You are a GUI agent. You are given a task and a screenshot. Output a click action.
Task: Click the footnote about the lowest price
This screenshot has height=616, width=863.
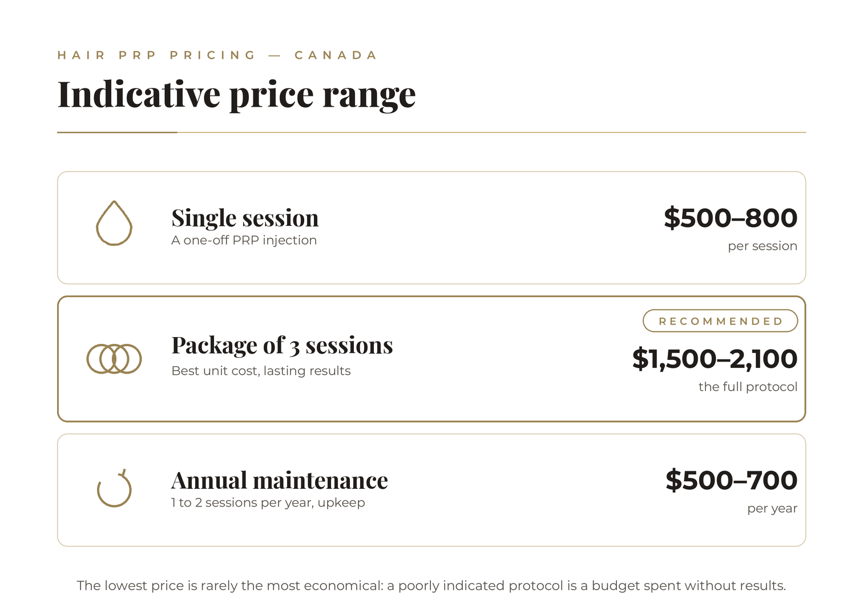432,586
